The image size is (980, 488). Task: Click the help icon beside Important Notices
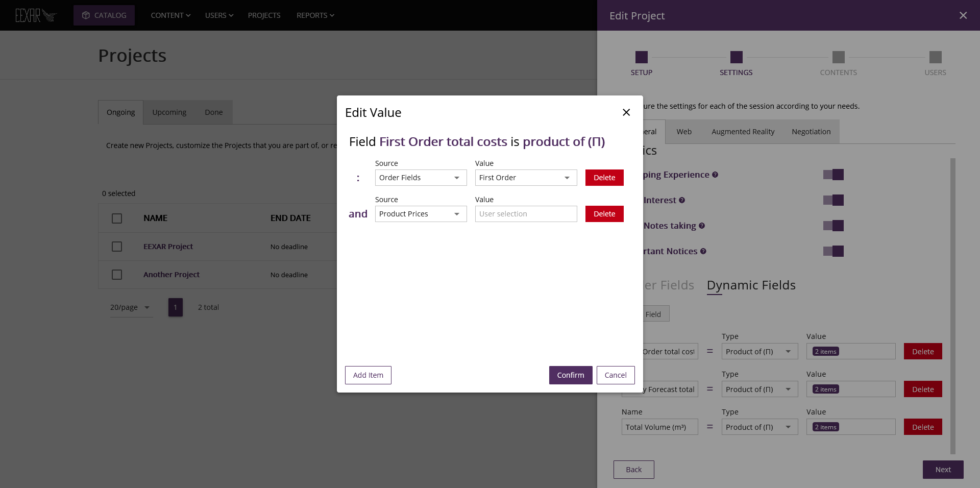coord(703,251)
